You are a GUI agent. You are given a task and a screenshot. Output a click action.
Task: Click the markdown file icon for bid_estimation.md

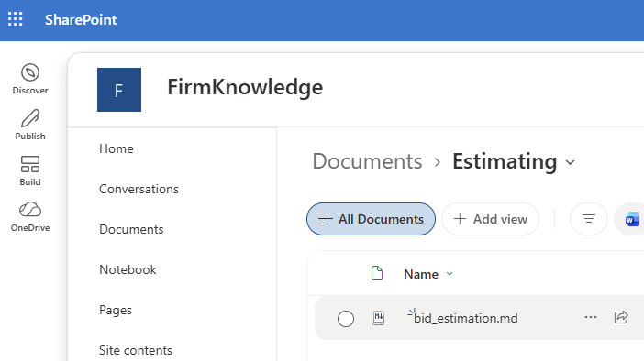[x=379, y=318]
